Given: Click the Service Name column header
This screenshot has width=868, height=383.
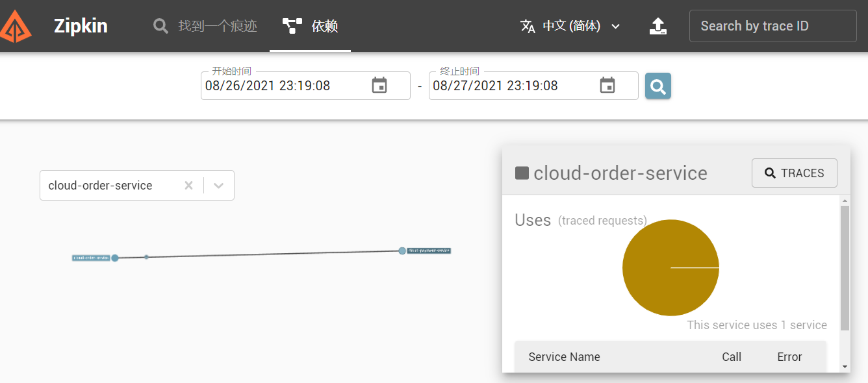Looking at the screenshot, I should pyautogui.click(x=564, y=357).
